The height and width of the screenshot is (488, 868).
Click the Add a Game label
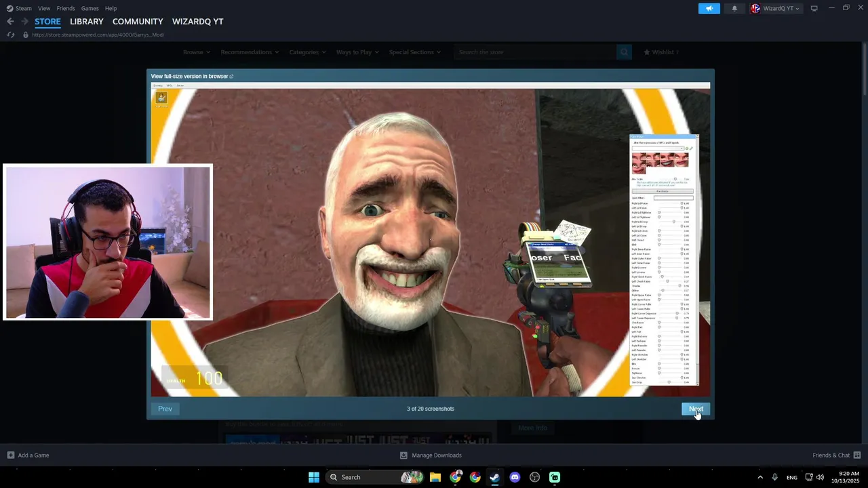coord(33,455)
